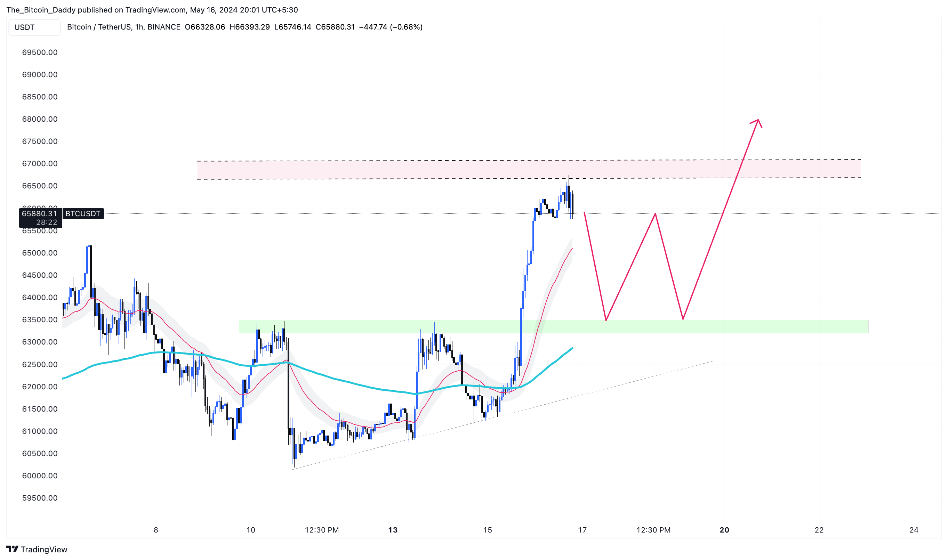This screenshot has width=948, height=560.
Task: Click date label 20 on time axis
Action: click(724, 530)
